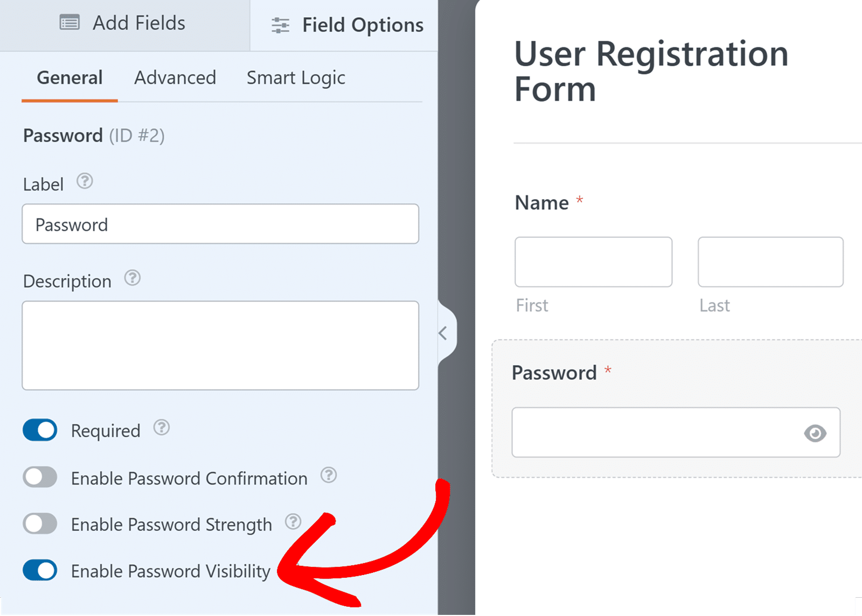Click the First name field in the preview
The height and width of the screenshot is (616, 862).
(593, 262)
